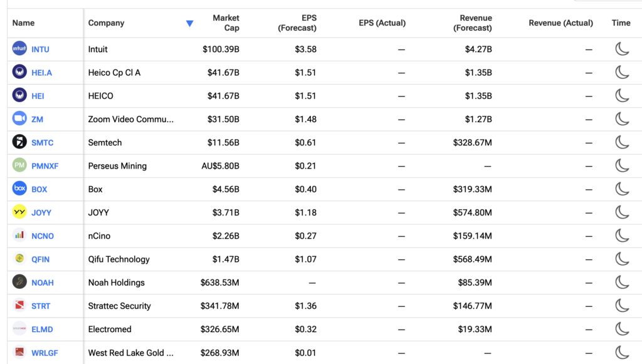The image size is (642, 364).
Task: Click the moon time icon for QFIN
Action: pos(622,259)
